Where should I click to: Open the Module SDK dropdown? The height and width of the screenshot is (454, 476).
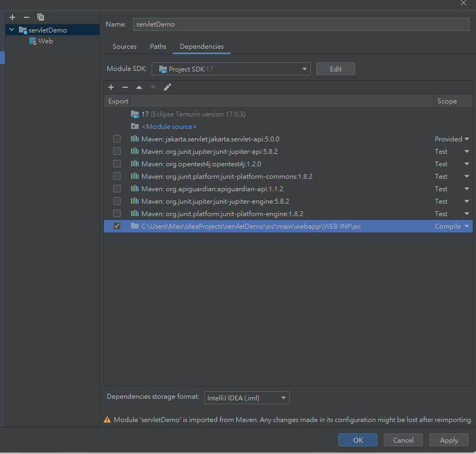(231, 69)
